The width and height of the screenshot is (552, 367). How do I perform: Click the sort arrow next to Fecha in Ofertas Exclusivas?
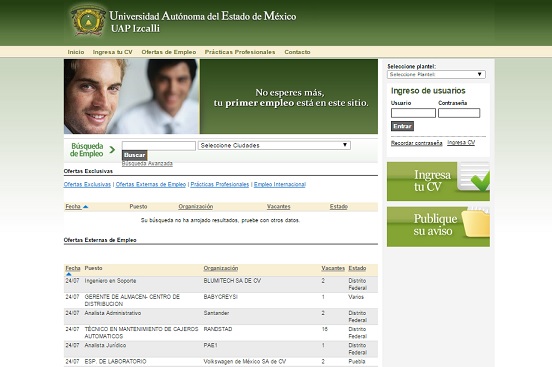85,207
